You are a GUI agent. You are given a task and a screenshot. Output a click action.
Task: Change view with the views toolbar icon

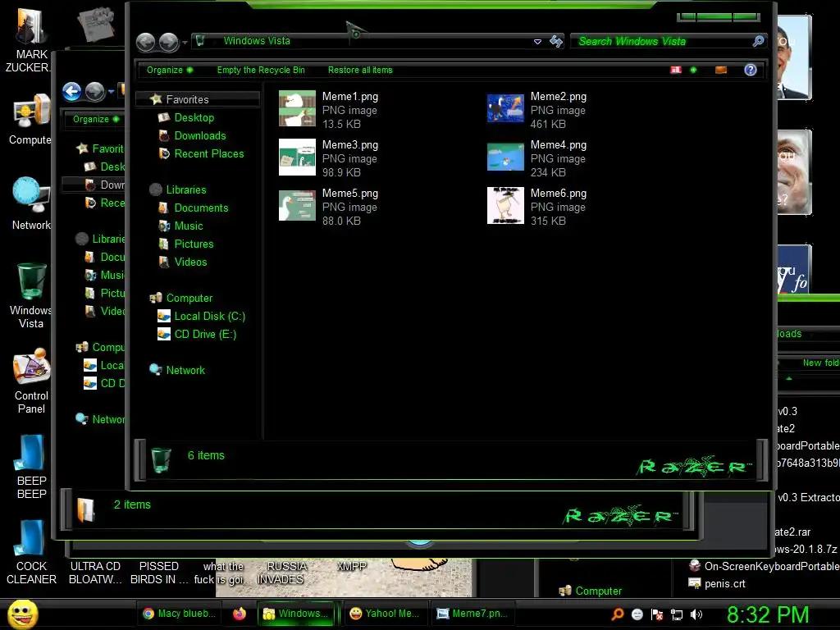676,70
